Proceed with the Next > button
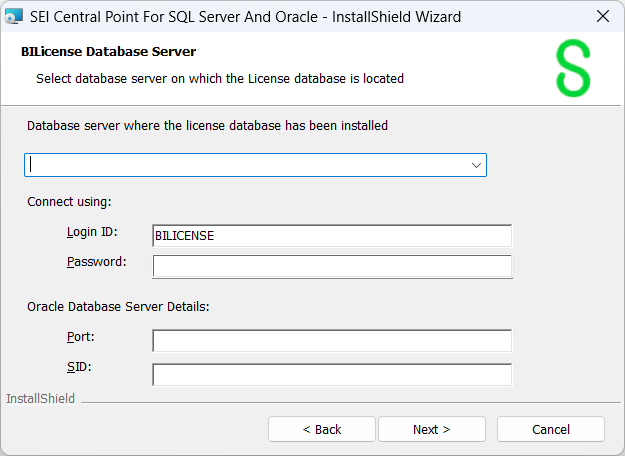This screenshot has height=456, width=625. 431,429
